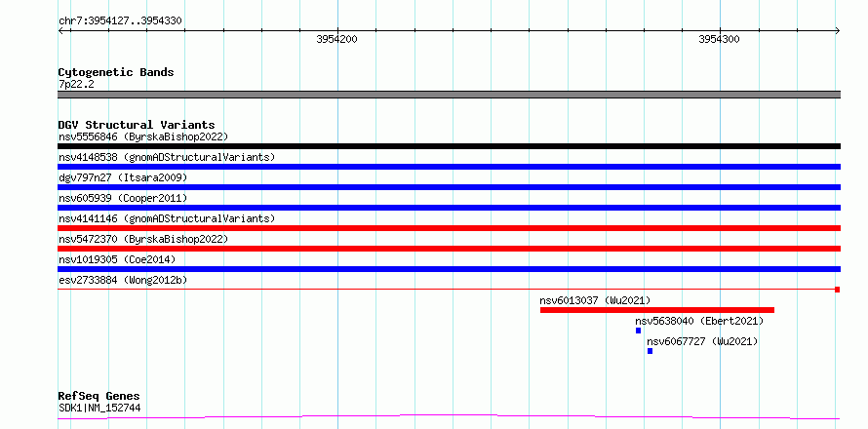Click the red nsv5472370 variant bar
The width and height of the screenshot is (868, 429).
tap(449, 249)
